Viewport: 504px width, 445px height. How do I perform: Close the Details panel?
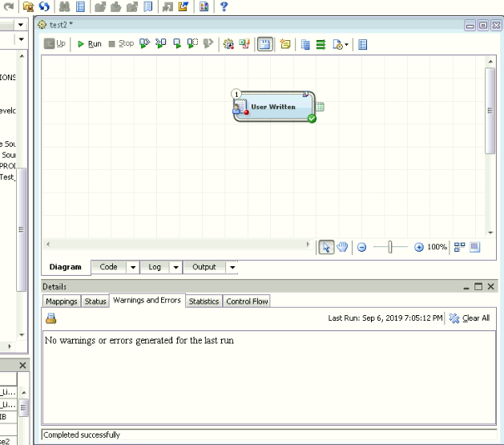(491, 286)
